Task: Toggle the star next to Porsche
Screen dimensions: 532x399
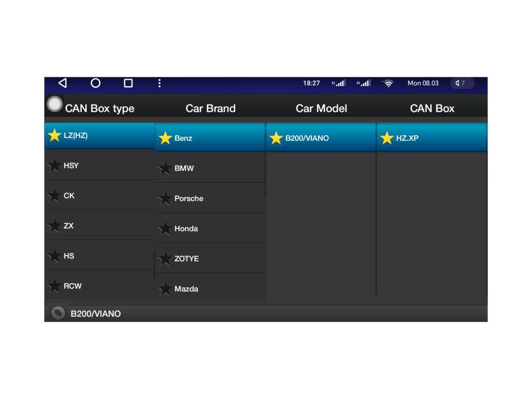Action: [165, 198]
